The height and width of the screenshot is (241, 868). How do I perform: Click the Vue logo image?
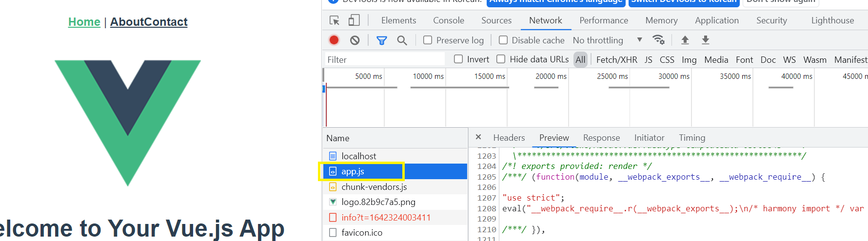pos(128,123)
